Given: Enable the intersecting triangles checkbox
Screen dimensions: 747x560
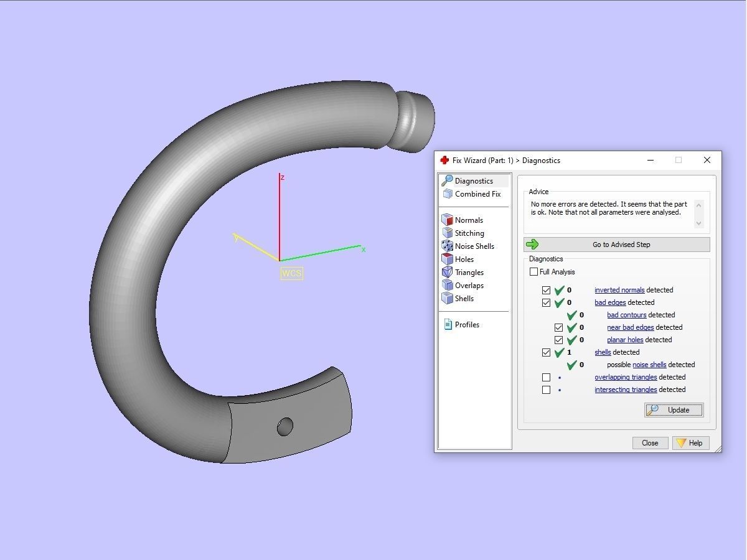Looking at the screenshot, I should 546,390.
